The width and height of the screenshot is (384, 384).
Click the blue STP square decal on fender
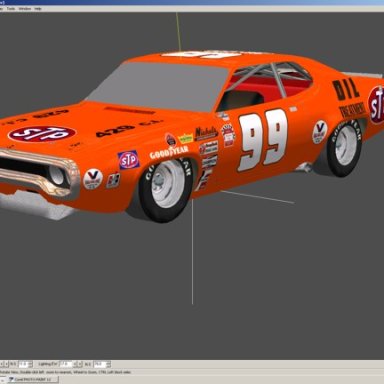(x=129, y=160)
